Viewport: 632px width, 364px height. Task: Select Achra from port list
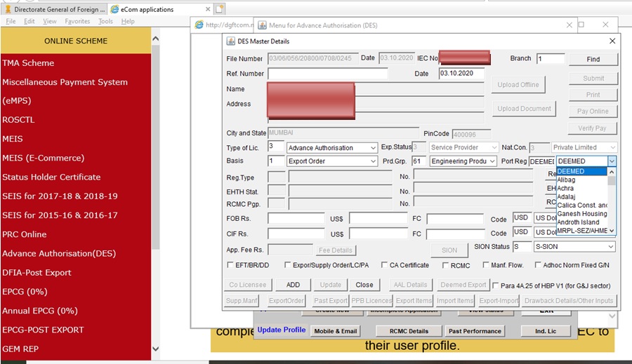point(581,188)
